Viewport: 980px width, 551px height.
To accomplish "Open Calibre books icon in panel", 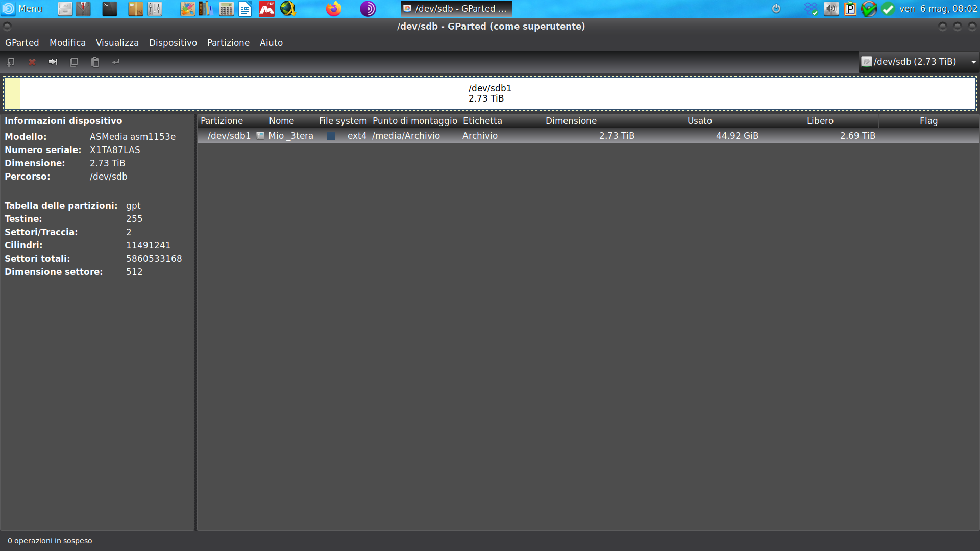I will pyautogui.click(x=206, y=9).
